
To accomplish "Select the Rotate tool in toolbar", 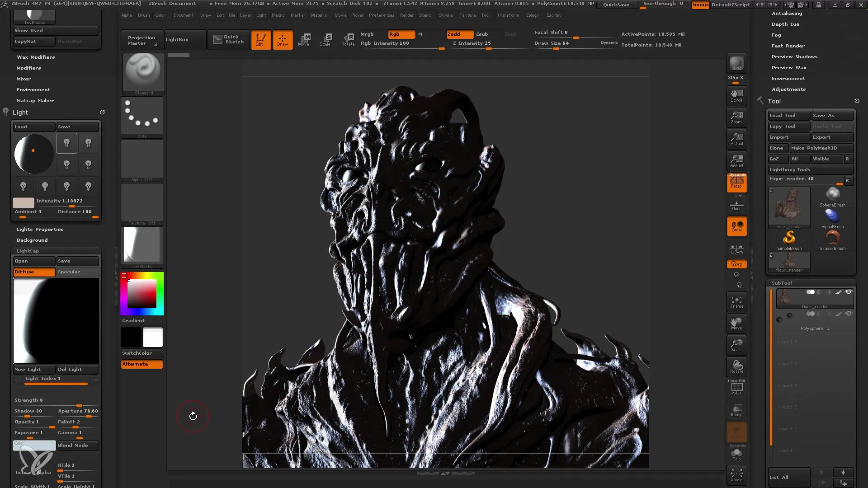I will point(348,39).
